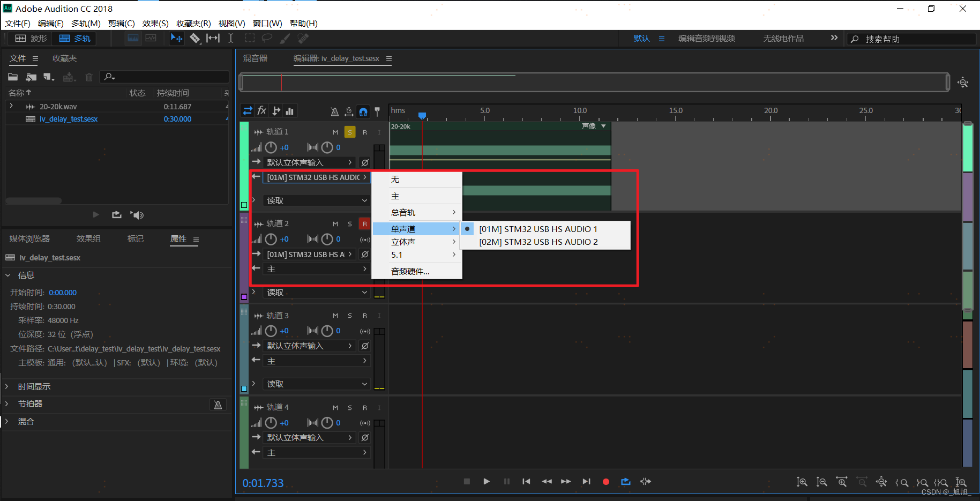The image size is (980, 501).
Task: Select Edit Audio to Video workspace
Action: 707,39
